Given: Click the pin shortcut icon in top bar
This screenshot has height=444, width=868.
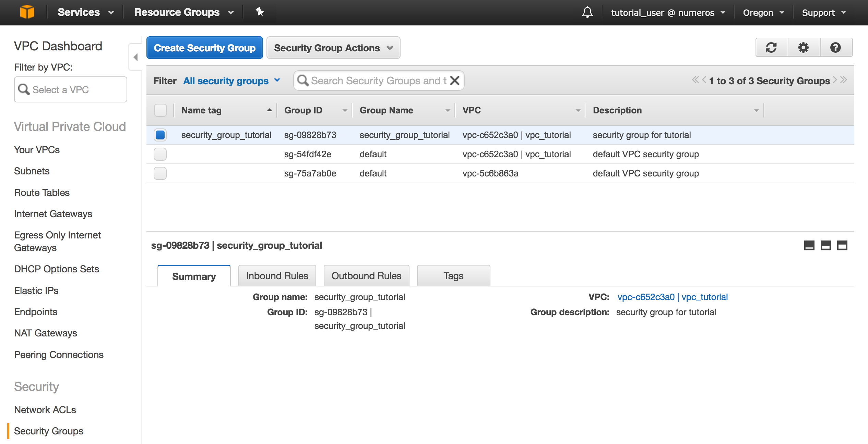Looking at the screenshot, I should (259, 12).
